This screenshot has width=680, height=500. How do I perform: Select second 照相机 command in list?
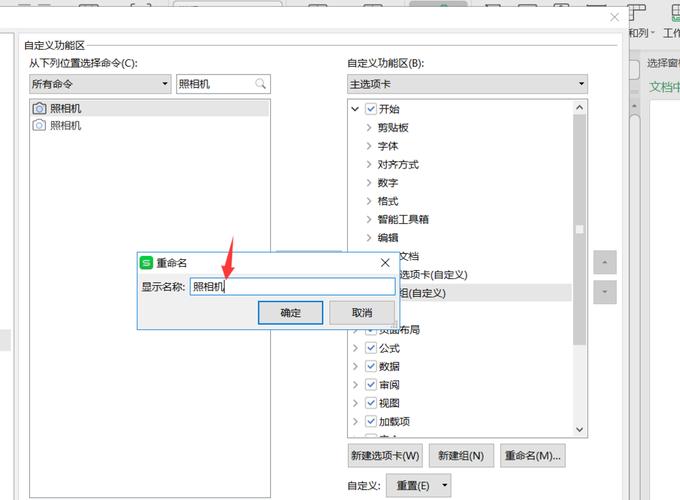[x=150, y=125]
